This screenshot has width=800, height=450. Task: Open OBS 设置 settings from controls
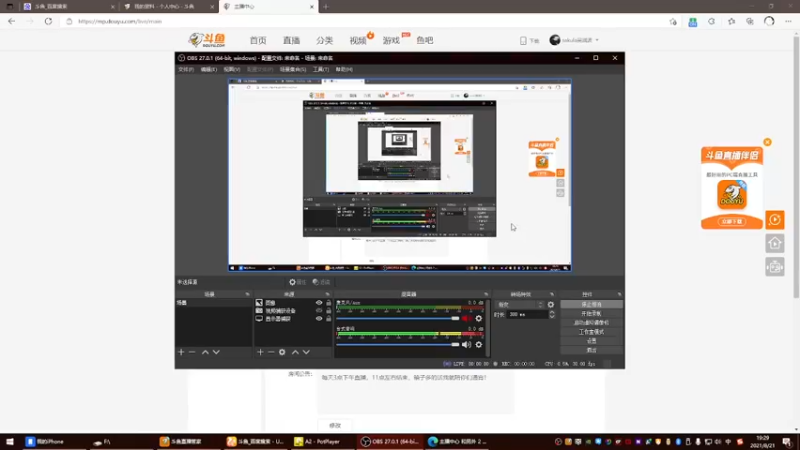(x=591, y=341)
